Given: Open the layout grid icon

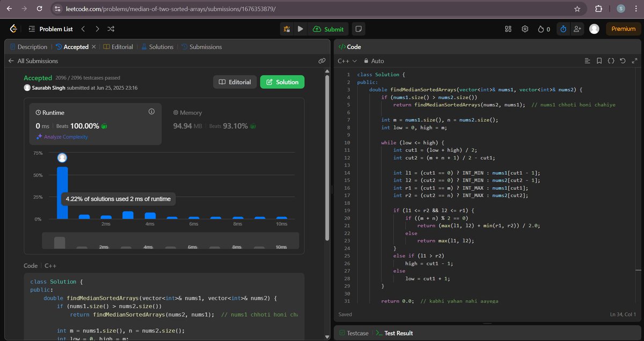Looking at the screenshot, I should coord(508,29).
